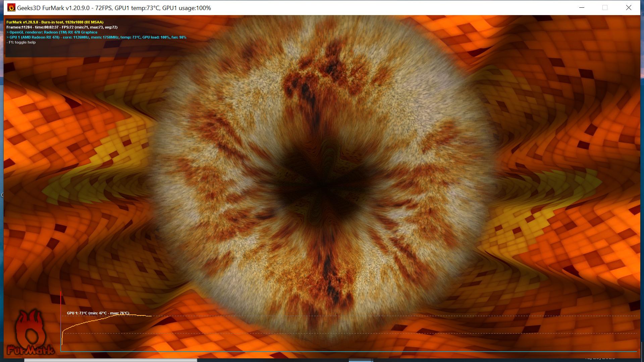
Task: Click the yellow FurMark v1.20.9.0 Burn-in test line
Action: (55, 22)
